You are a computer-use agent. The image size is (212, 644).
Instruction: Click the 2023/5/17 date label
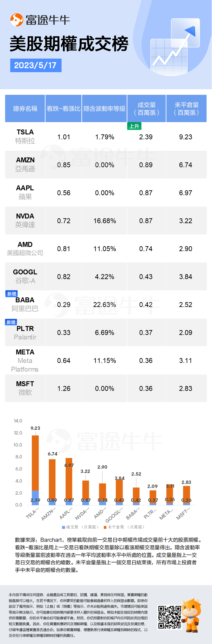click(x=35, y=65)
